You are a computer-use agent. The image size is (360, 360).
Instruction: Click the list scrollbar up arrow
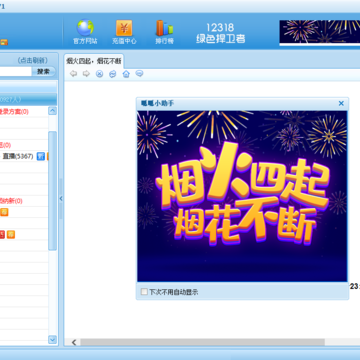coord(52,111)
